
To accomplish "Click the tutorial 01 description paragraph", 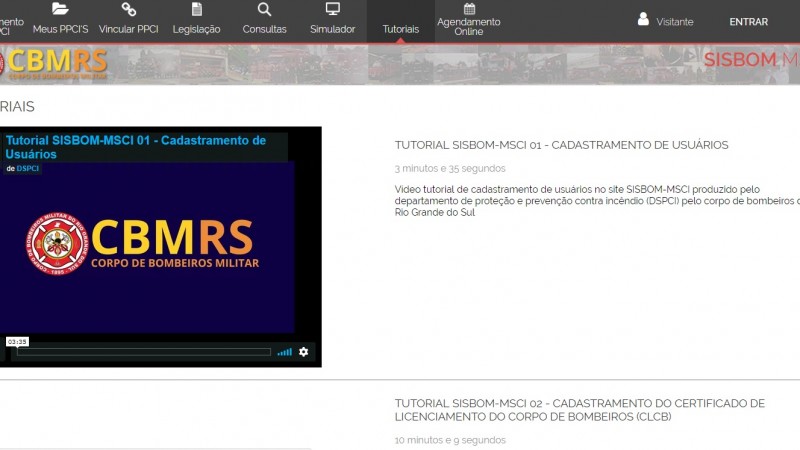I will point(597,201).
